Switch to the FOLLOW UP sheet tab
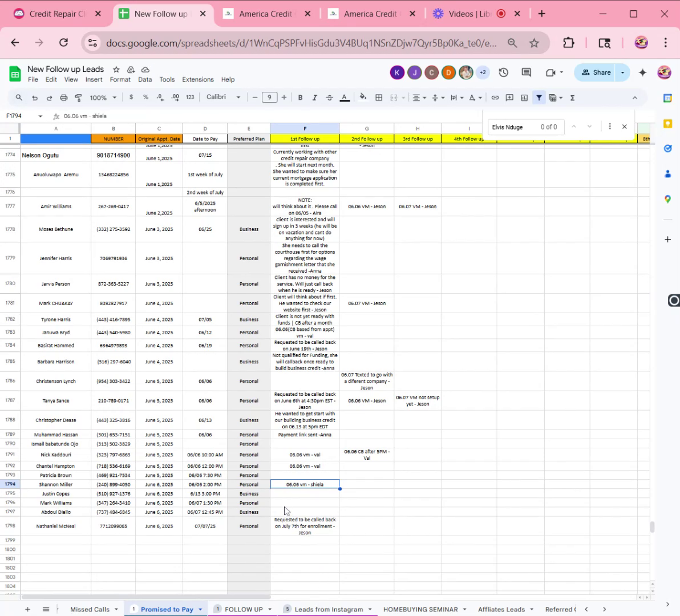This screenshot has height=616, width=680. [243, 609]
